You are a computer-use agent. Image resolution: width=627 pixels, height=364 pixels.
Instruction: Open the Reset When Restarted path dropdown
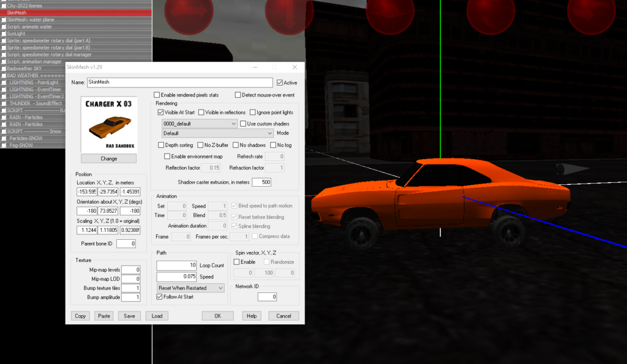(191, 288)
